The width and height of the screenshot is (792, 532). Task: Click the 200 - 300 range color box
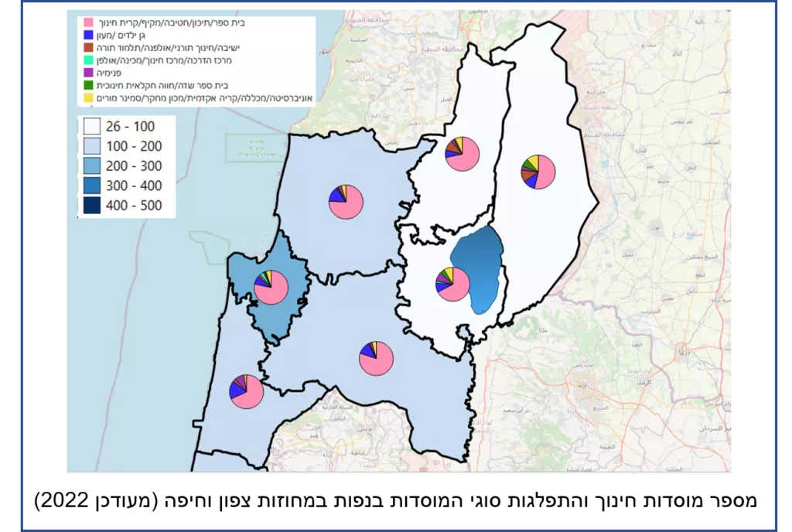coord(92,165)
